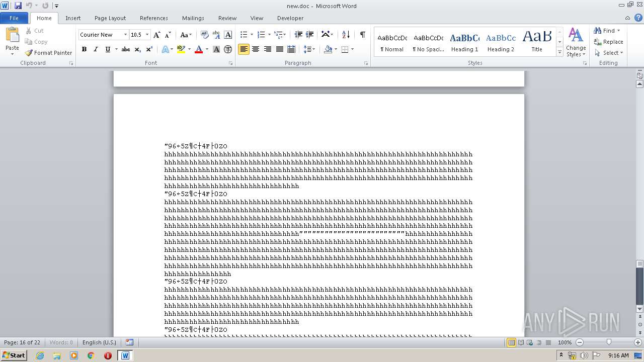Open the Font size dropdown
Screen dimensions: 644x362
click(x=147, y=35)
